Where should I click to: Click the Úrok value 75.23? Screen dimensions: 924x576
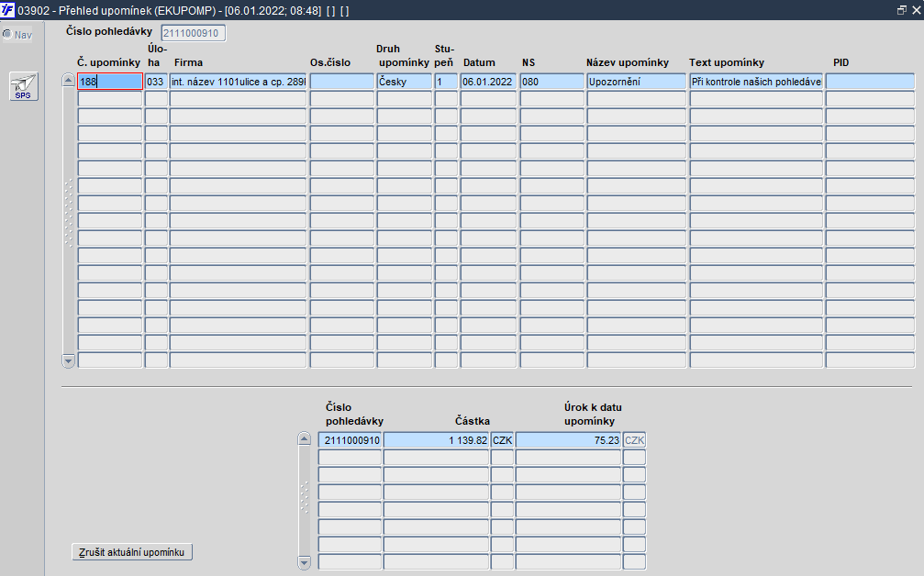click(x=569, y=440)
